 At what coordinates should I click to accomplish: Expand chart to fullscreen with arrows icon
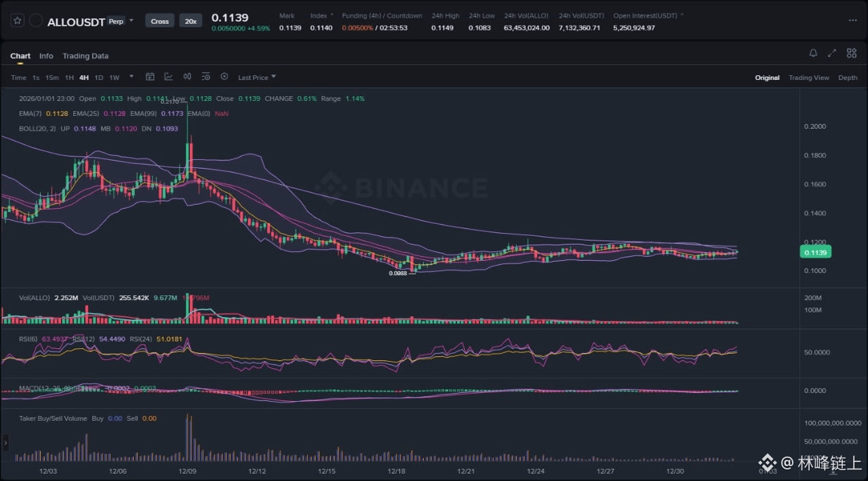click(832, 53)
